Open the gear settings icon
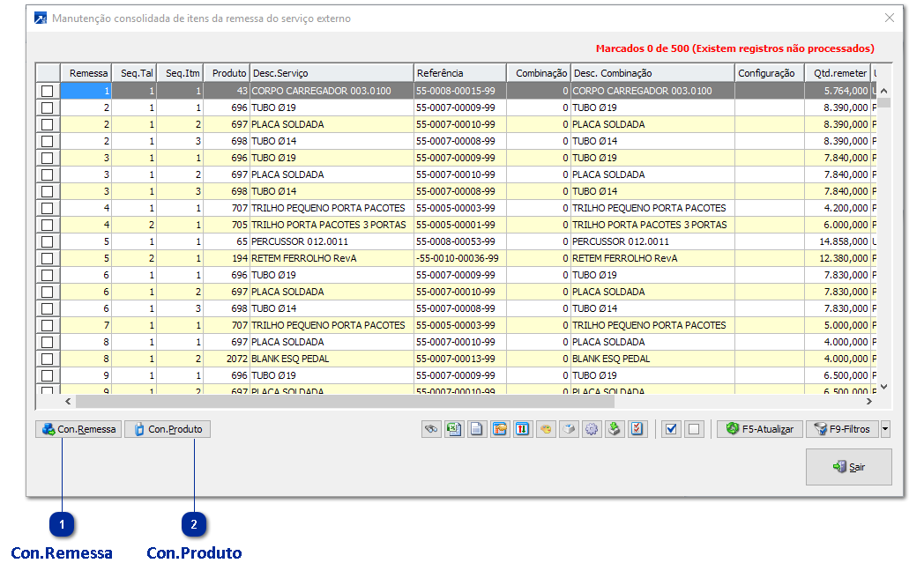This screenshot has height=578, width=924. tap(591, 429)
